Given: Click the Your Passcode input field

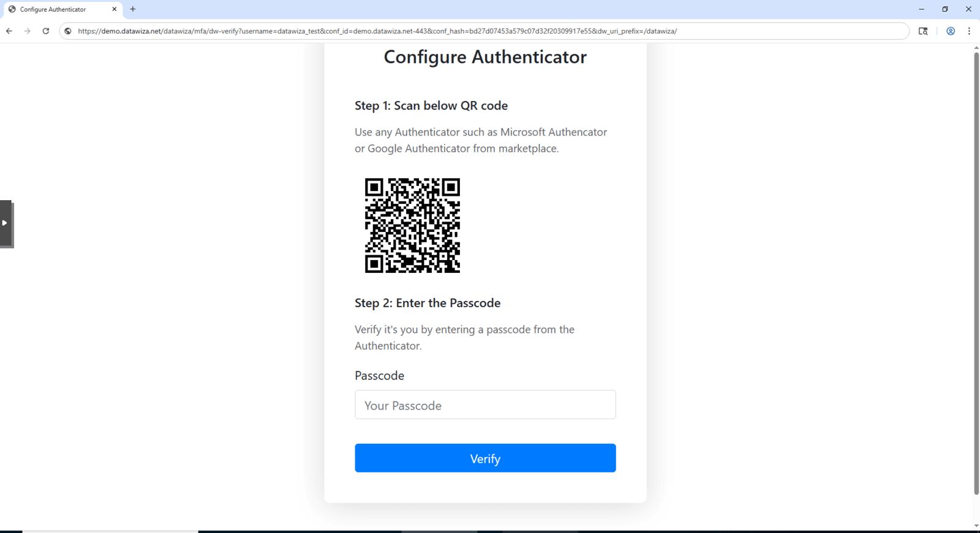Looking at the screenshot, I should 485,405.
